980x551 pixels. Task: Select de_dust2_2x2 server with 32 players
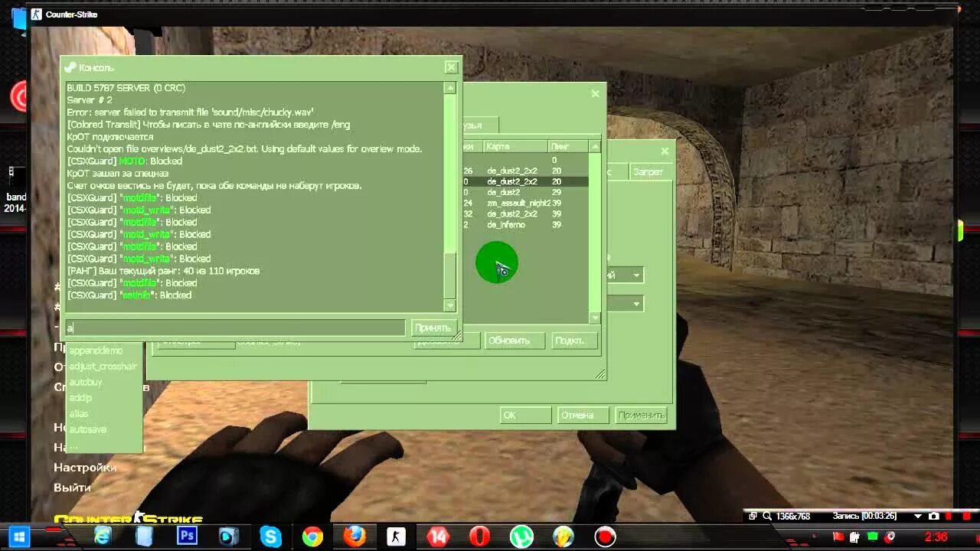point(524,214)
